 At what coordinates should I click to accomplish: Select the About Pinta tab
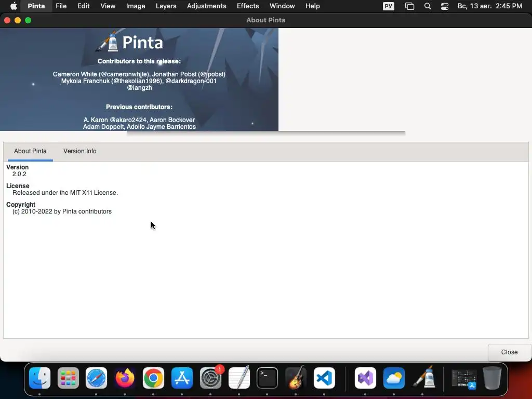coord(30,151)
